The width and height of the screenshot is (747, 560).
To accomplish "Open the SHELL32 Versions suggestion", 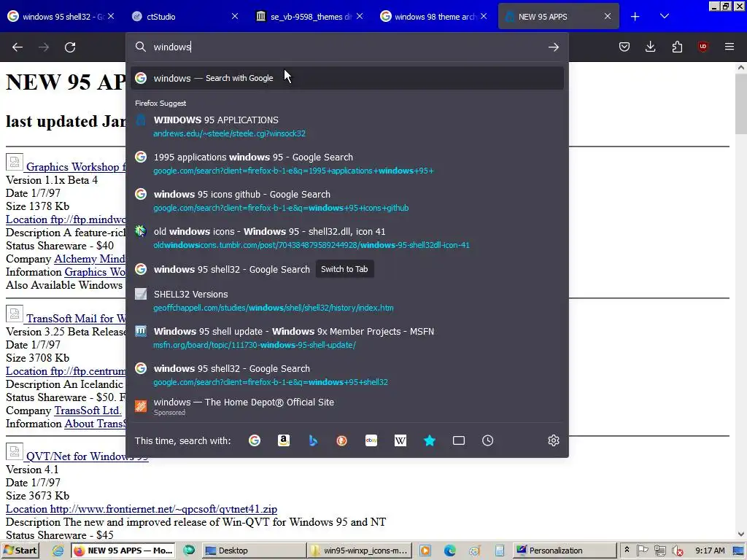I will coord(347,300).
